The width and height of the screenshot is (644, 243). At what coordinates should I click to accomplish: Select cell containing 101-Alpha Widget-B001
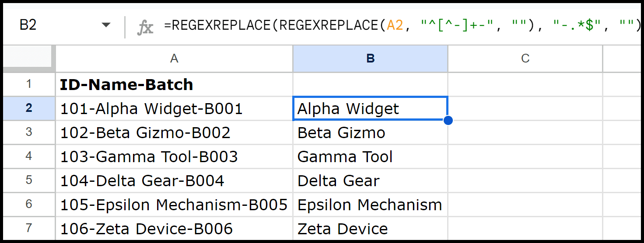174,108
